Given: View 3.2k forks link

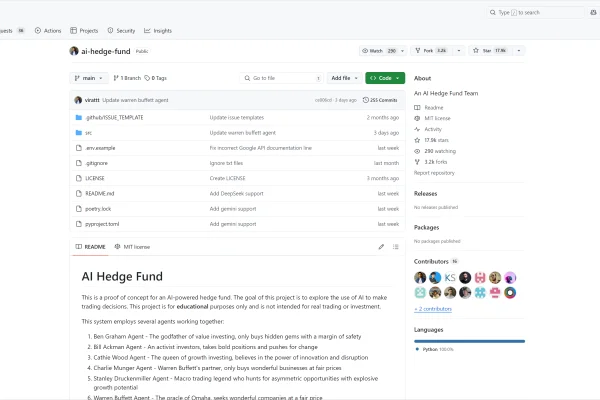Looking at the screenshot, I should tap(435, 162).
